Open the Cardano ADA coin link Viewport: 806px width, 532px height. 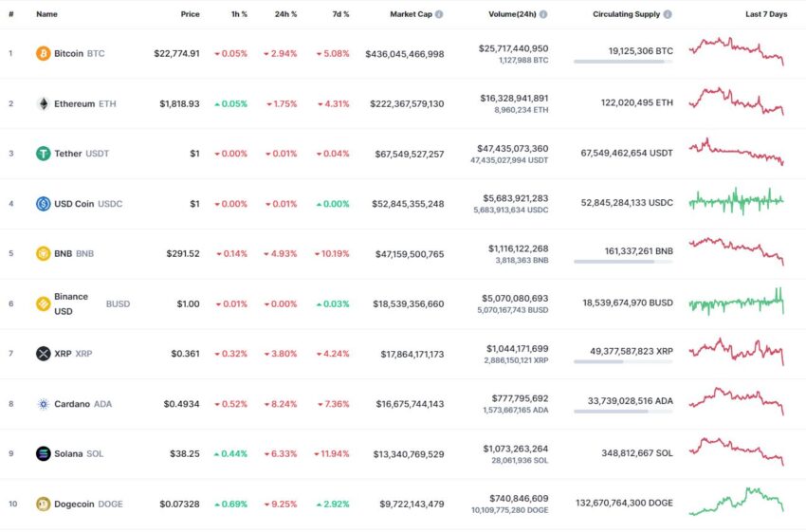(x=82, y=404)
